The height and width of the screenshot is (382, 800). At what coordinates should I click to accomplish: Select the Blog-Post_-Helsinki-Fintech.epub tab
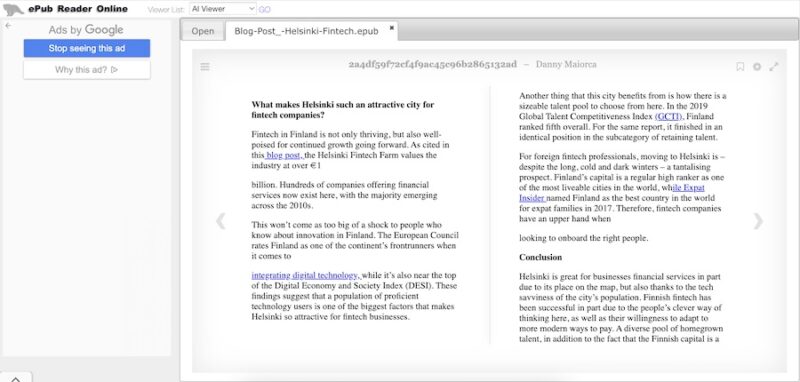click(x=306, y=31)
